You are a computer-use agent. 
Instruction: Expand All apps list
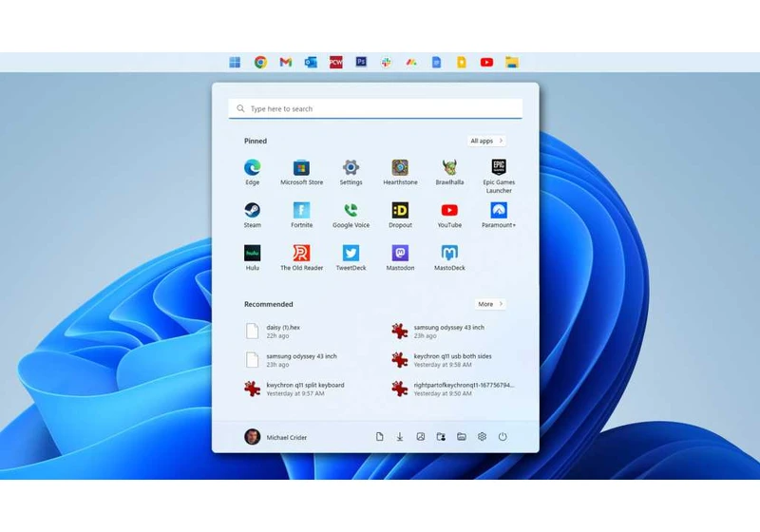pos(486,141)
